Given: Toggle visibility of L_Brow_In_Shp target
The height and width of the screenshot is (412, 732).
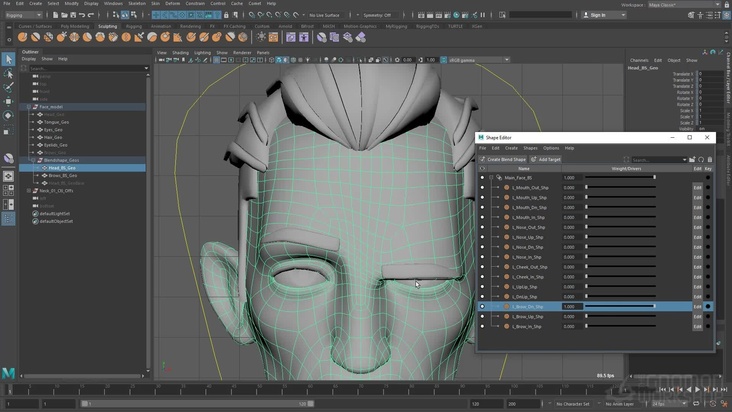Looking at the screenshot, I should (482, 326).
